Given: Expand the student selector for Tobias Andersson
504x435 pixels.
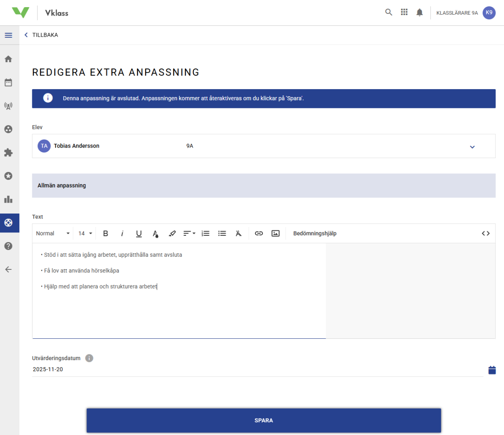Looking at the screenshot, I should (472, 147).
